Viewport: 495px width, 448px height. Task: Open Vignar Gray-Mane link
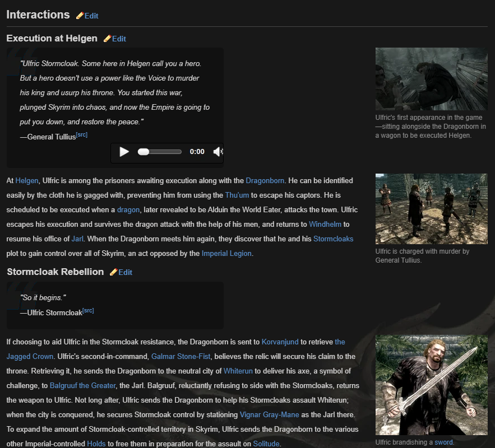click(269, 414)
